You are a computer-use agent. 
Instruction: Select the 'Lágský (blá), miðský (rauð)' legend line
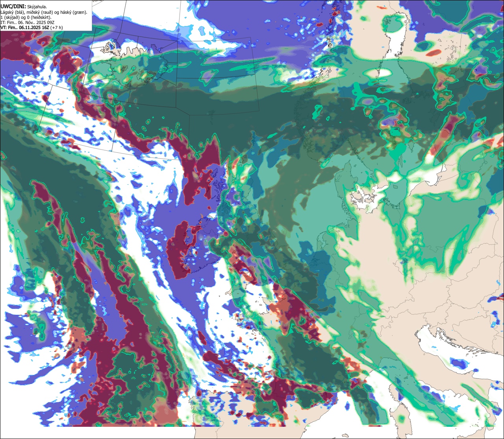44,12
